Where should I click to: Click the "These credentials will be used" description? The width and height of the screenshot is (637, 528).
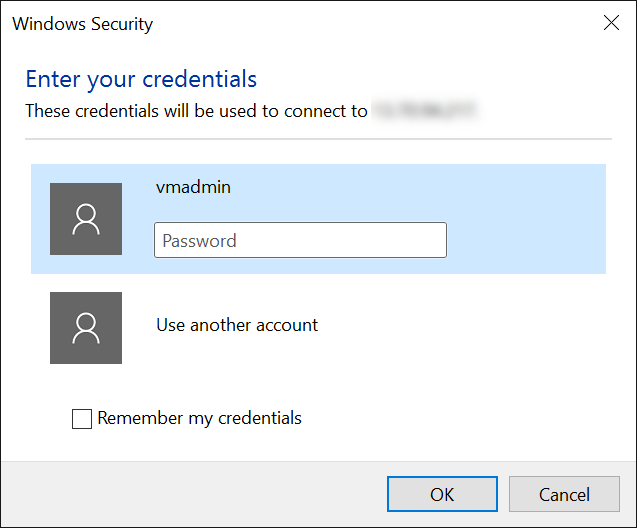point(196,111)
